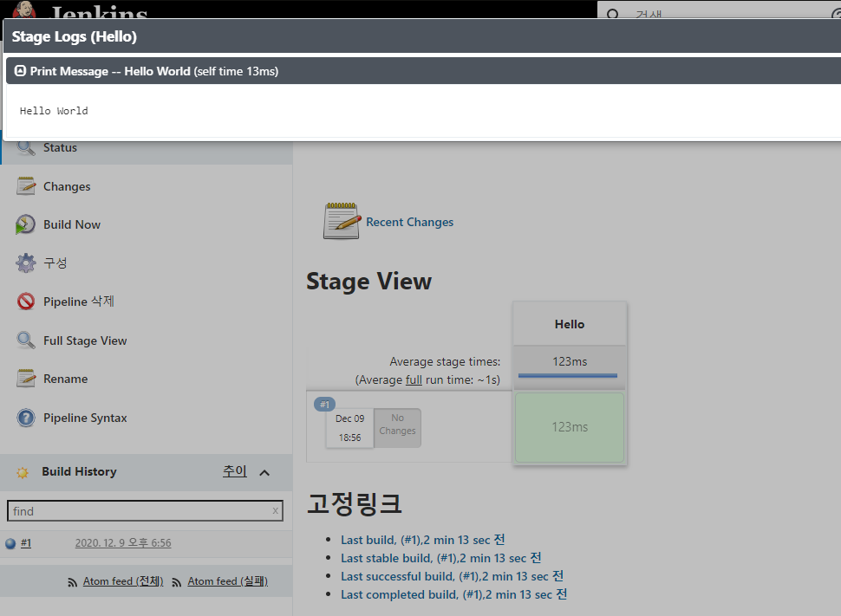Screen dimensions: 841x616
Task: Click the Jenkins butler logo
Action: [24, 10]
